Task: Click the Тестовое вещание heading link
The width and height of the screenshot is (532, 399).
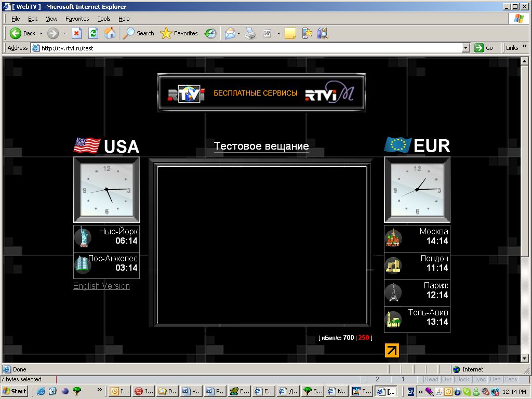Action: click(261, 146)
